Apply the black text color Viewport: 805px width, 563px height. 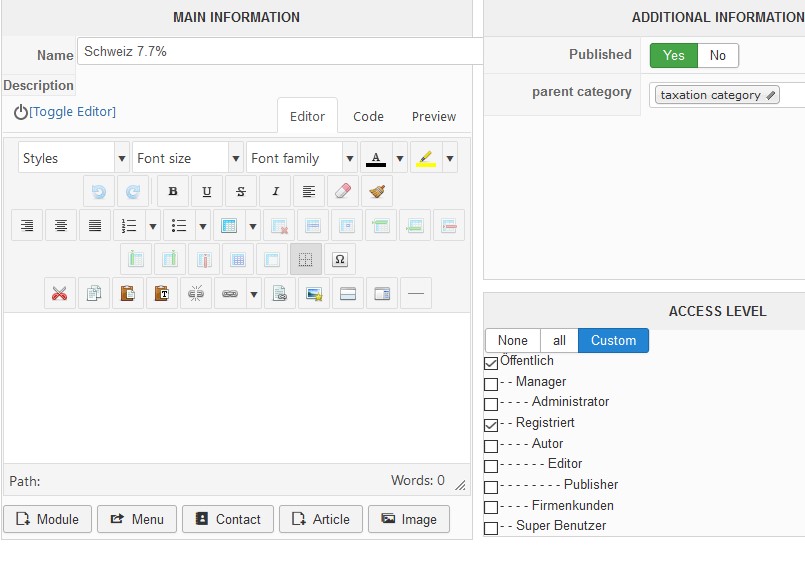[x=376, y=159]
